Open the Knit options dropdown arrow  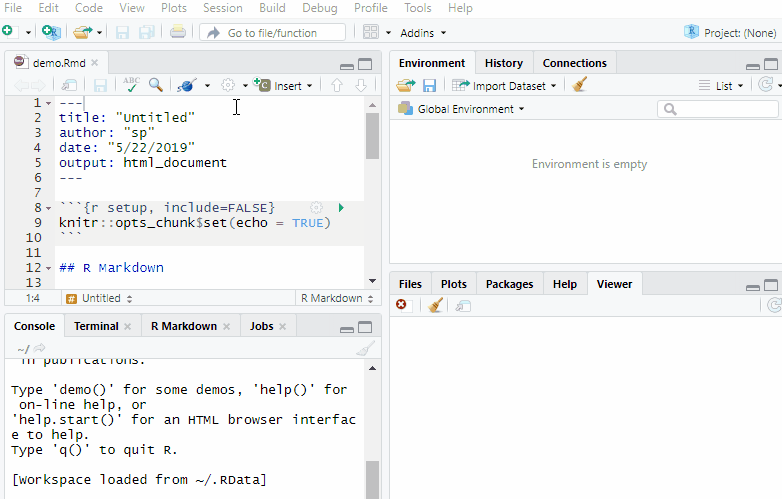coord(207,86)
